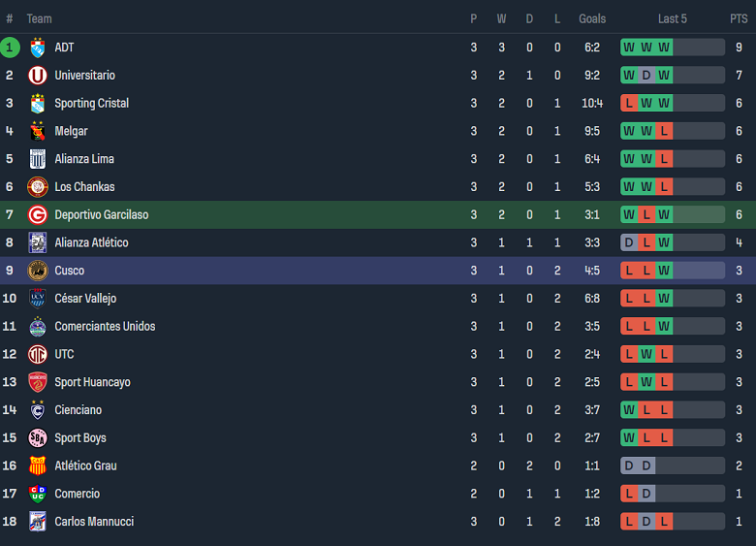Click the Melgar team logo

click(38, 131)
